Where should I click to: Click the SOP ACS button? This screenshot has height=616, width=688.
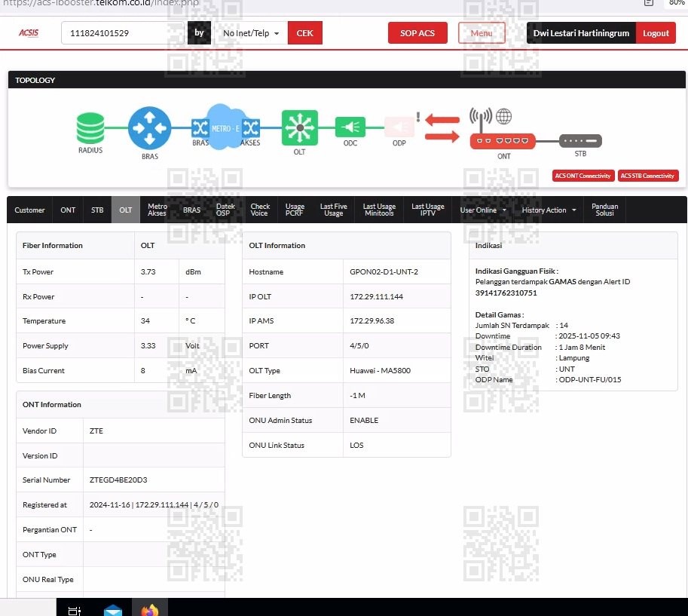[x=417, y=33]
